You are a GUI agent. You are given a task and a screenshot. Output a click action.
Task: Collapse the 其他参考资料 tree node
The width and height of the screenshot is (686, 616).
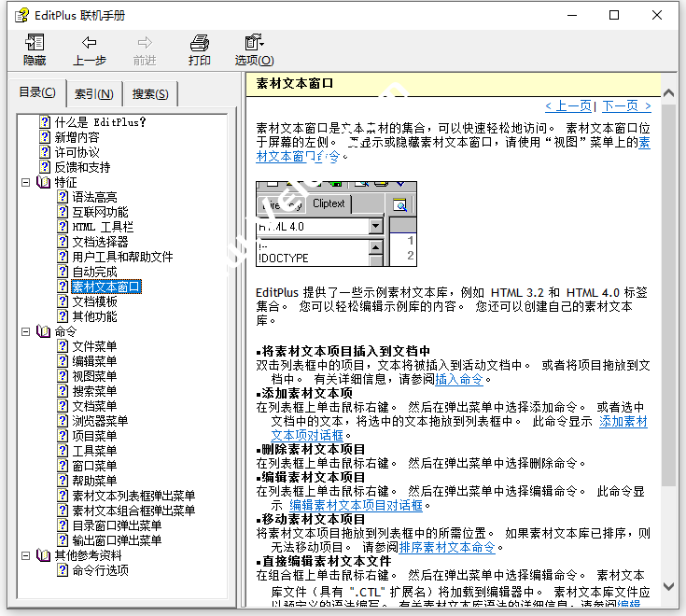coord(26,555)
